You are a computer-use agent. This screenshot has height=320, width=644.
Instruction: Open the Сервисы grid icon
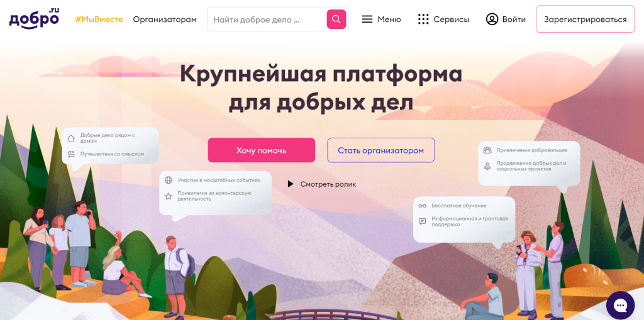(x=423, y=19)
